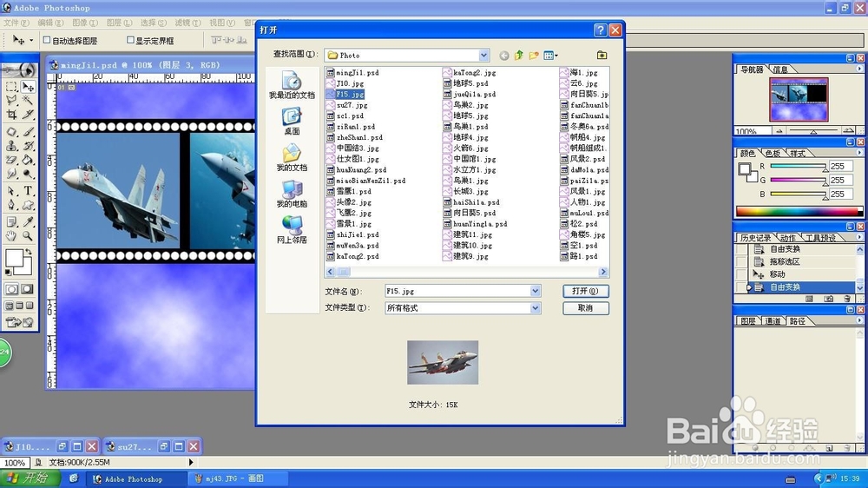This screenshot has width=868, height=488.
Task: Click the 文件名 input field
Action: (457, 291)
